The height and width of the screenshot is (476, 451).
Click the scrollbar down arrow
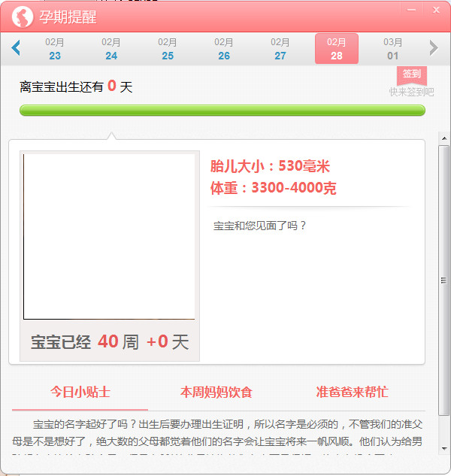click(444, 448)
